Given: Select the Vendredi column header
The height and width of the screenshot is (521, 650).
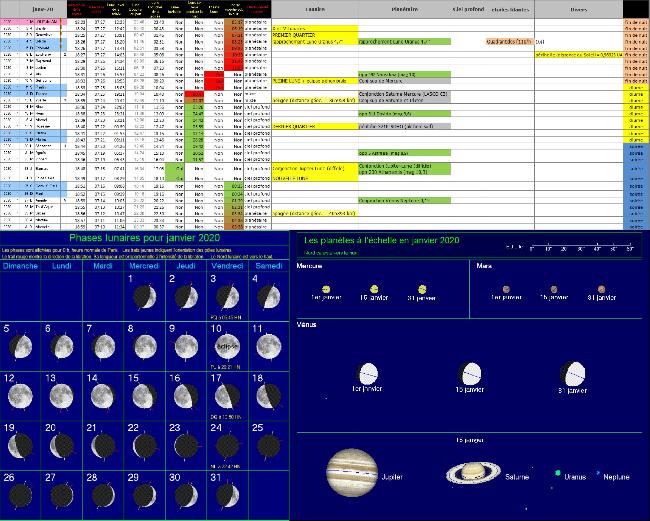Looking at the screenshot, I should (x=227, y=266).
